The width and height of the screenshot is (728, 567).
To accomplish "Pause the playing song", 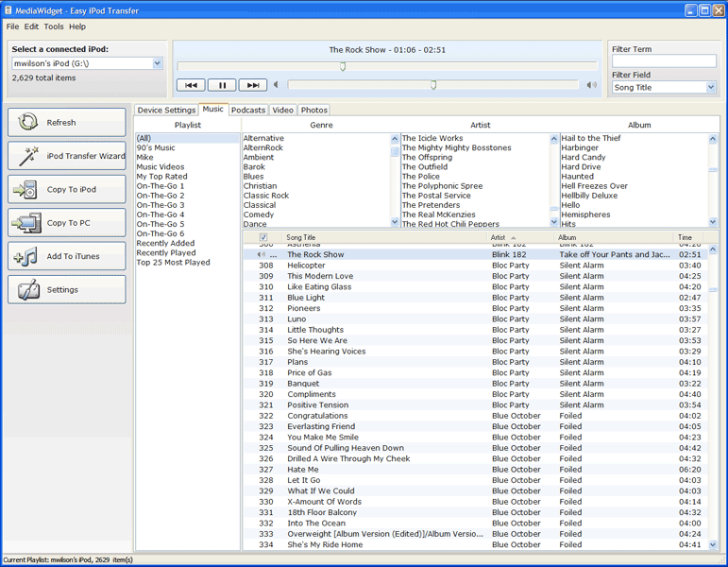I will 222,85.
